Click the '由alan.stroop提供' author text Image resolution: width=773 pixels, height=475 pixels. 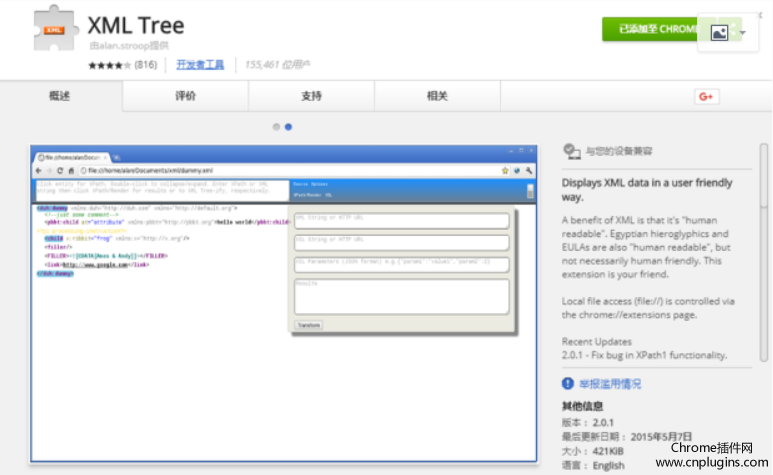click(129, 46)
